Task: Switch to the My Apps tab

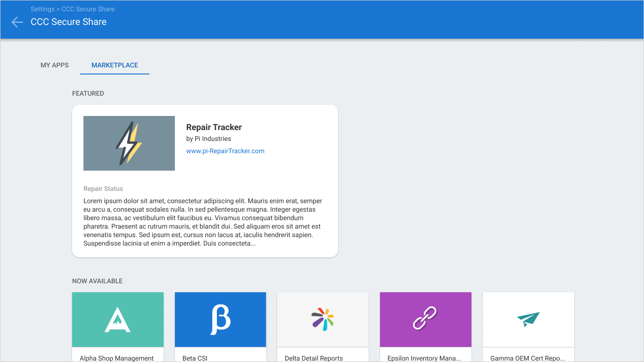Action: tap(55, 65)
